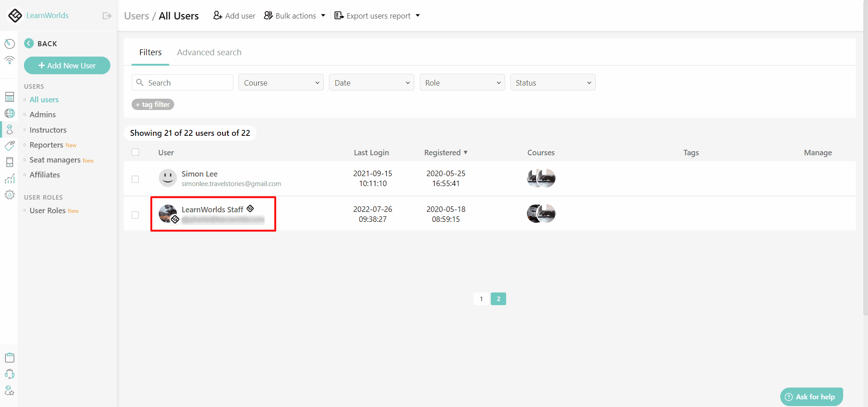The image size is (868, 407).
Task: Open the Role filter dropdown
Action: 462,82
